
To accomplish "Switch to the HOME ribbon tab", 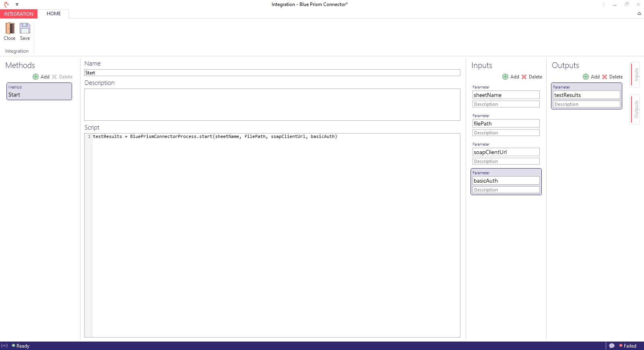I will pyautogui.click(x=54, y=14).
